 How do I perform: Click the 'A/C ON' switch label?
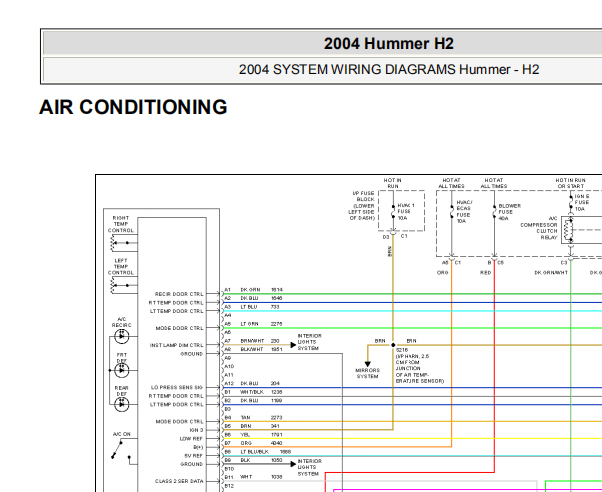coord(121,434)
